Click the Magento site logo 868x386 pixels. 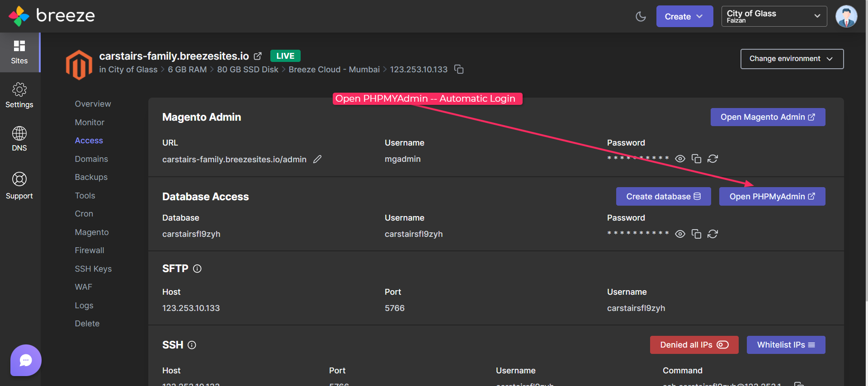(x=79, y=65)
